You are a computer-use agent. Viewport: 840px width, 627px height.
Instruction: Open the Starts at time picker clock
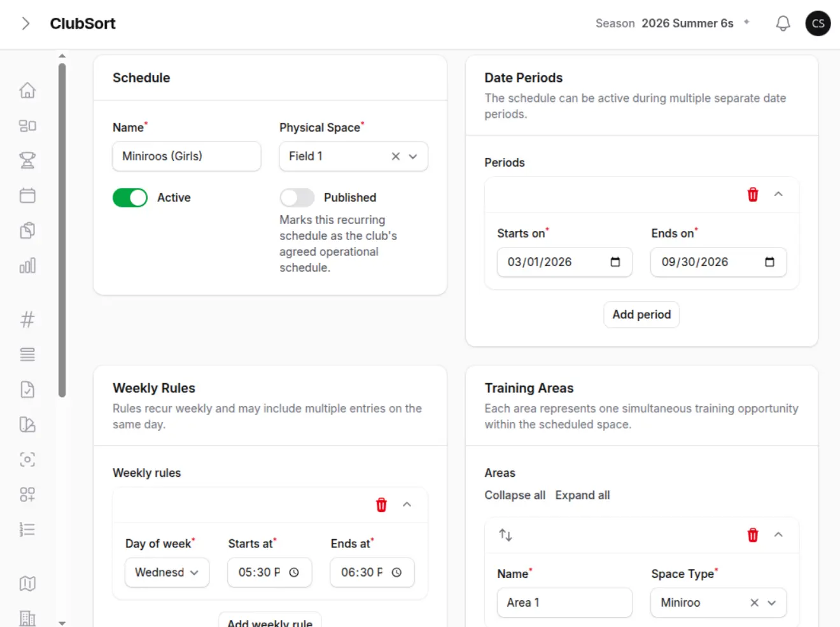click(294, 572)
